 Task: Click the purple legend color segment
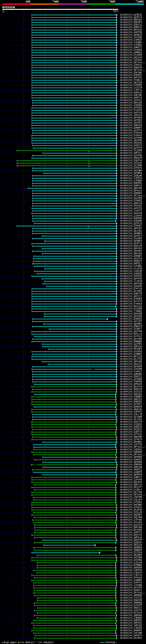pos(73,4)
